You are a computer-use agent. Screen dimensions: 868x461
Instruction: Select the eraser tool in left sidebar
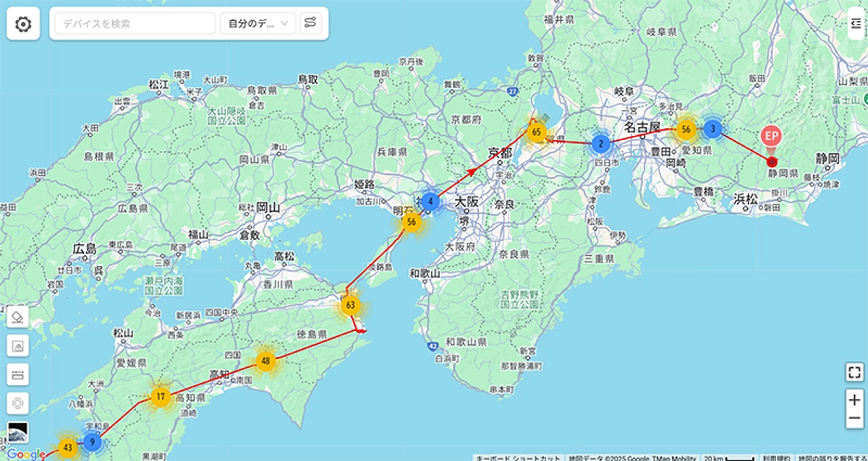point(17,316)
